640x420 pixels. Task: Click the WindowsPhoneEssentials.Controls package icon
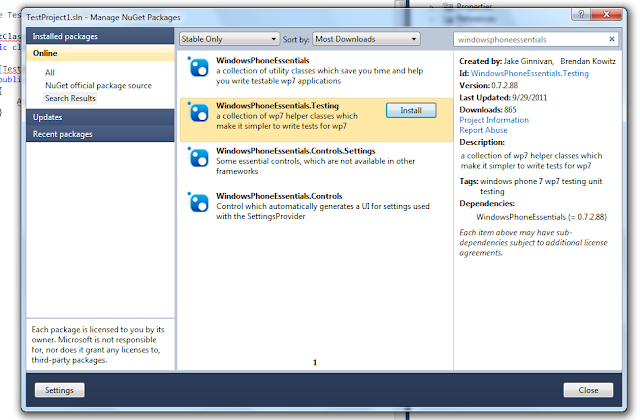199,203
